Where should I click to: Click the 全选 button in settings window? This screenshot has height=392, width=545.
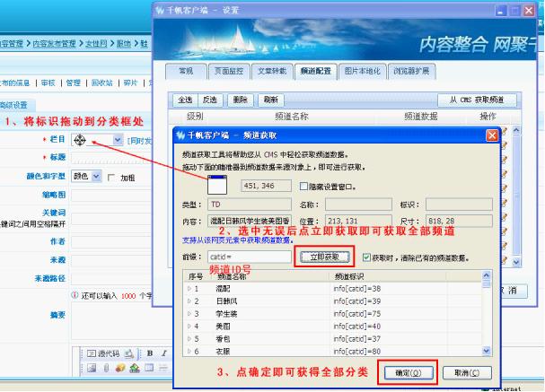pos(185,100)
